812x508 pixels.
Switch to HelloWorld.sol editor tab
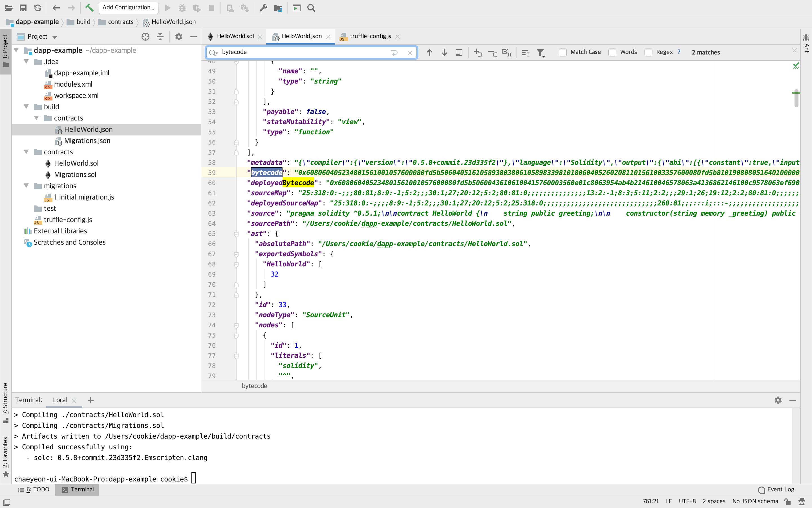235,36
